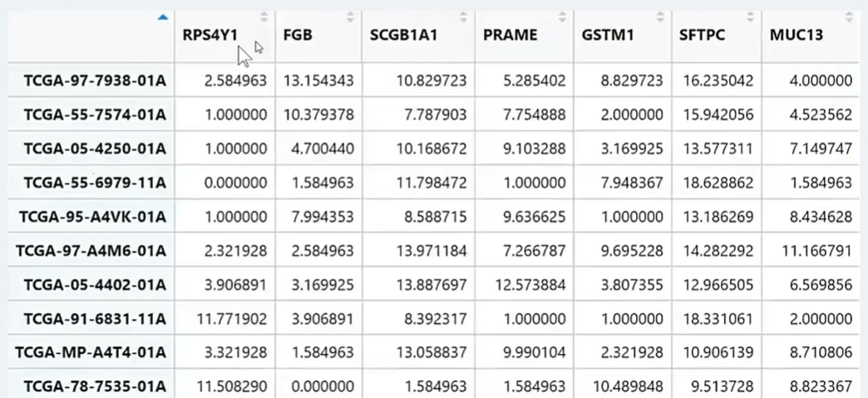
Task: Click GSTM1 value 8.829723
Action: pyautogui.click(x=632, y=81)
